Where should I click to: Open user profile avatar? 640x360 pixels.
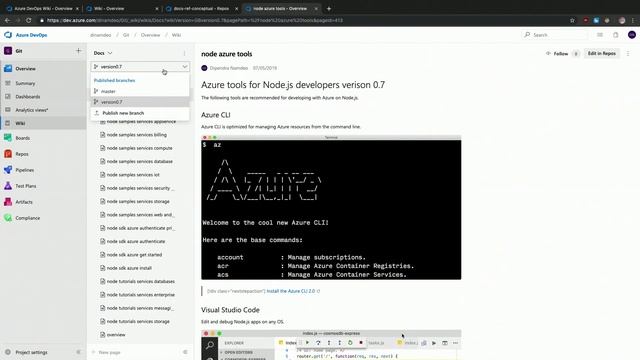coord(631,35)
